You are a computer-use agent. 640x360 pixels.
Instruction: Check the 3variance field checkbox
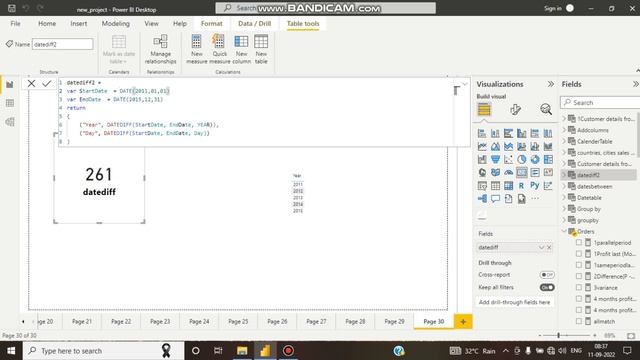pos(579,287)
